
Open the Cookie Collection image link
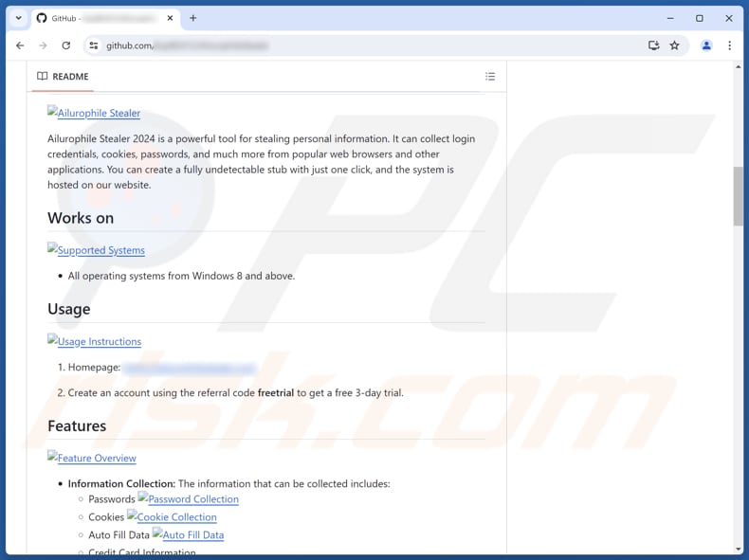pyautogui.click(x=172, y=516)
